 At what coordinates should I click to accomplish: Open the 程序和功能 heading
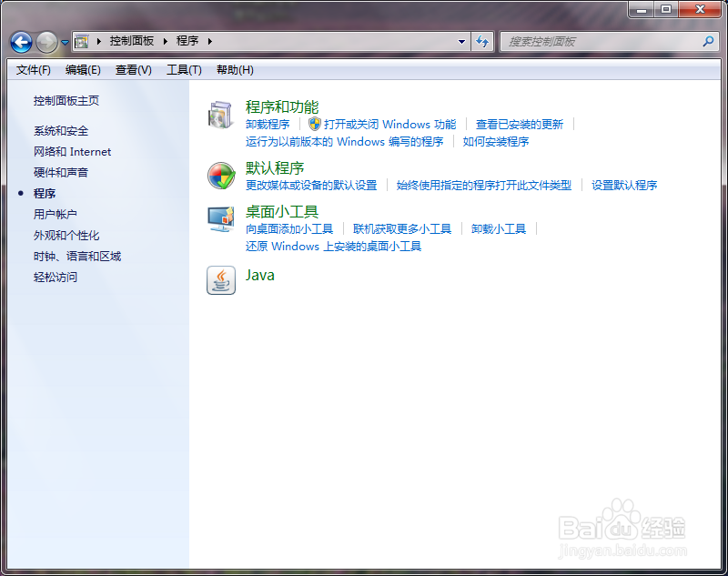(282, 107)
